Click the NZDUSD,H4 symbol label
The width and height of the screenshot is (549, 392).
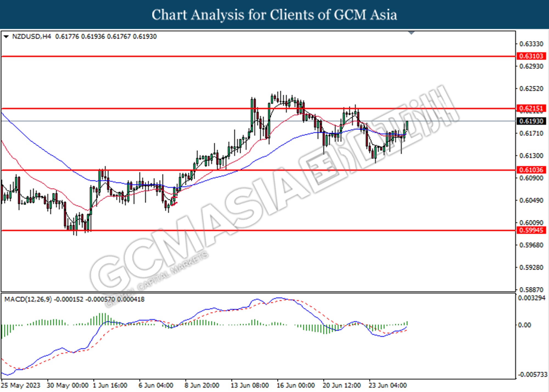point(32,37)
